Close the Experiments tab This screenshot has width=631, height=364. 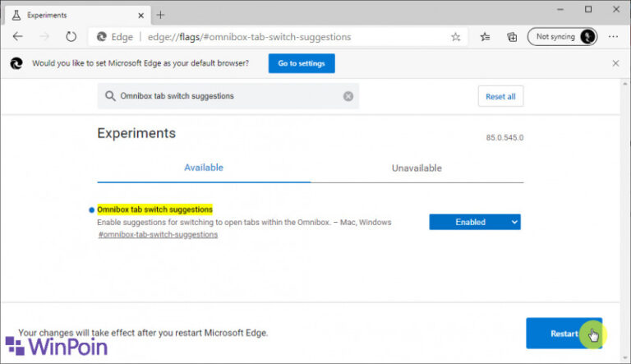coord(140,16)
